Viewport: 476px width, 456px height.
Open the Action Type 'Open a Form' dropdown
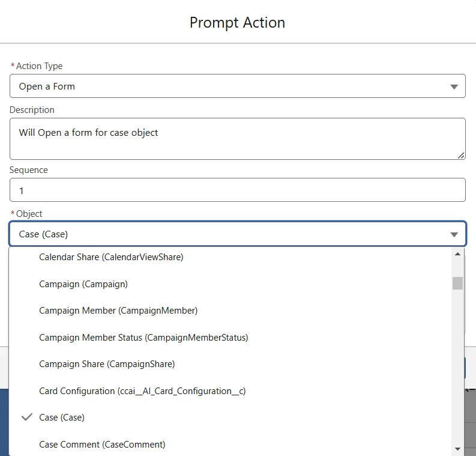coord(237,87)
